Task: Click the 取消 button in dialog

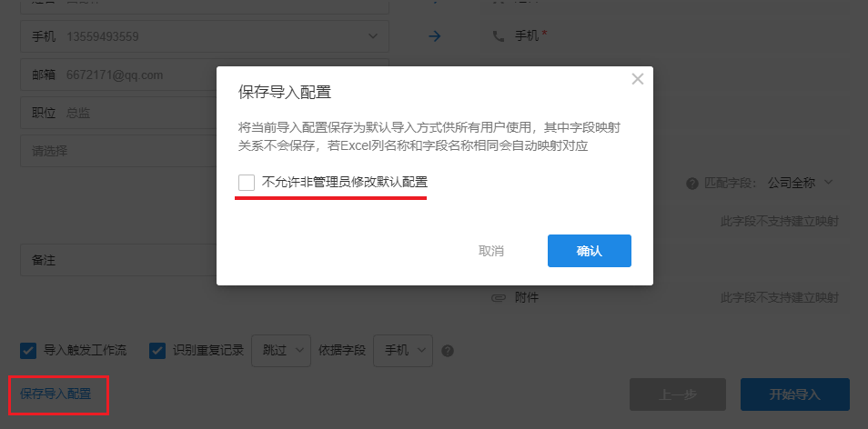Action: coord(491,251)
